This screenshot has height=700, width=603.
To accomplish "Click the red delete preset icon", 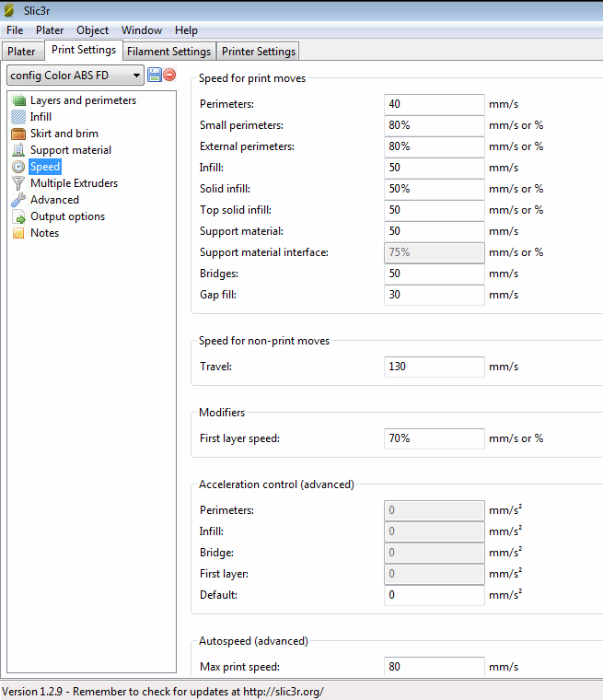I will [169, 75].
